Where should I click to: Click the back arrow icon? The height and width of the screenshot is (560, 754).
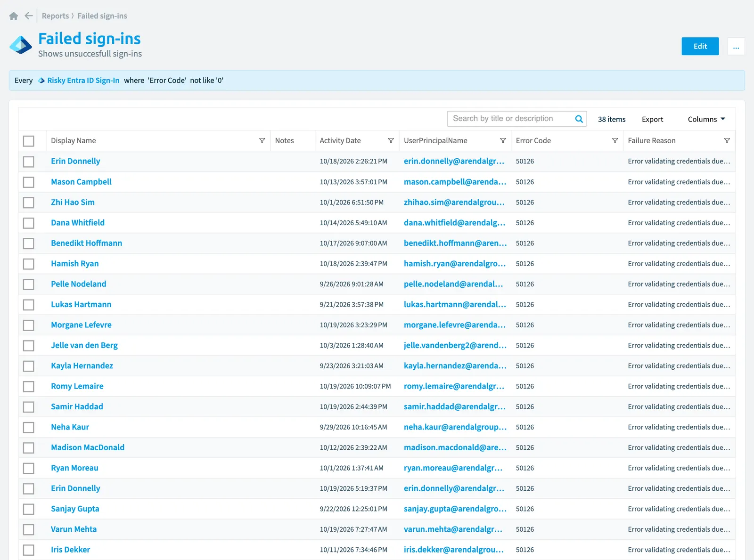tap(29, 16)
